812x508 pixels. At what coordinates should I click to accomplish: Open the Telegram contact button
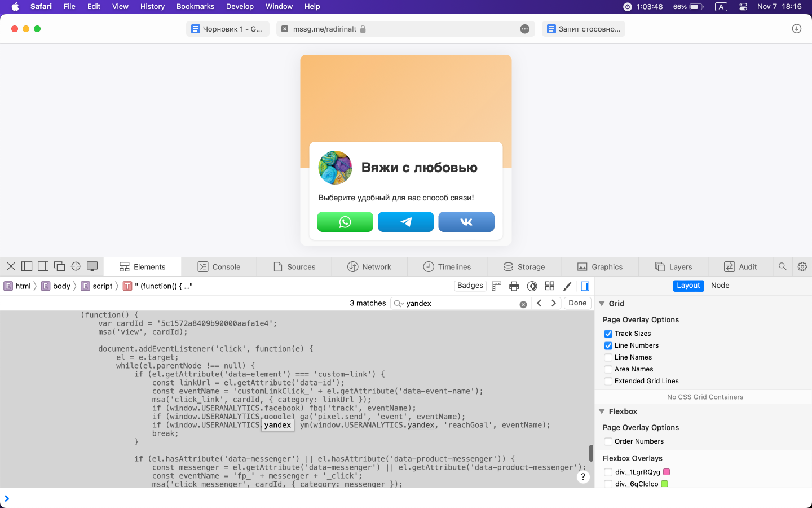click(405, 222)
